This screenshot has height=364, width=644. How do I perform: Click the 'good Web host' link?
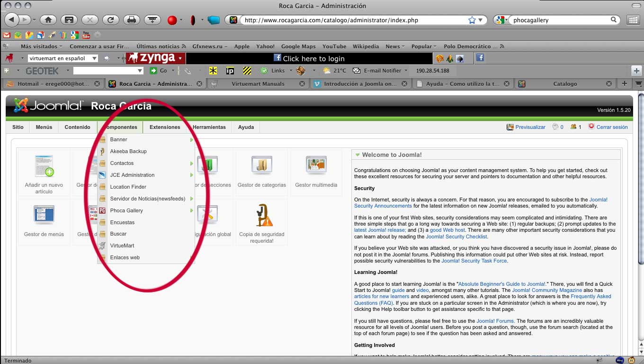(x=447, y=230)
